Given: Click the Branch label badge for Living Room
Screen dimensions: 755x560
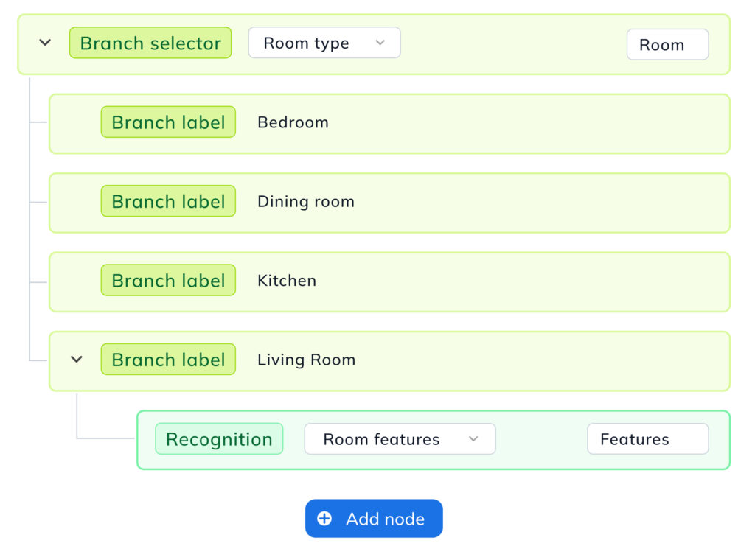Looking at the screenshot, I should point(168,359).
